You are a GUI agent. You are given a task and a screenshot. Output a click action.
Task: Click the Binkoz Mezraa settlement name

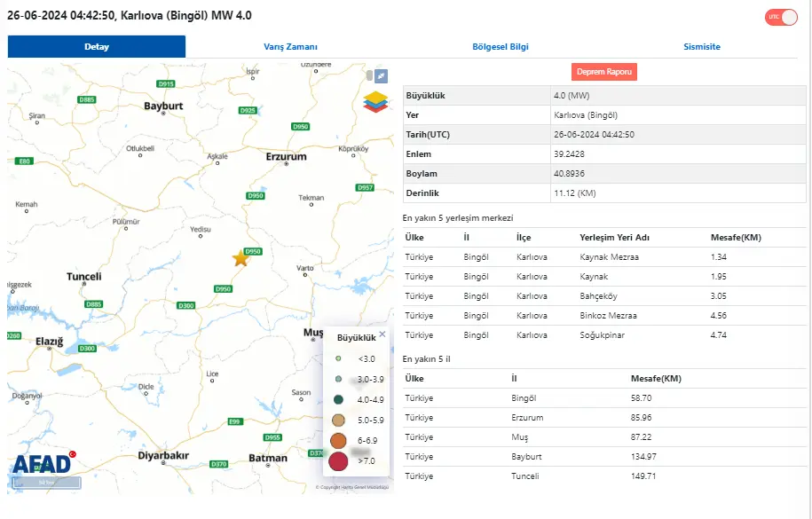click(609, 316)
